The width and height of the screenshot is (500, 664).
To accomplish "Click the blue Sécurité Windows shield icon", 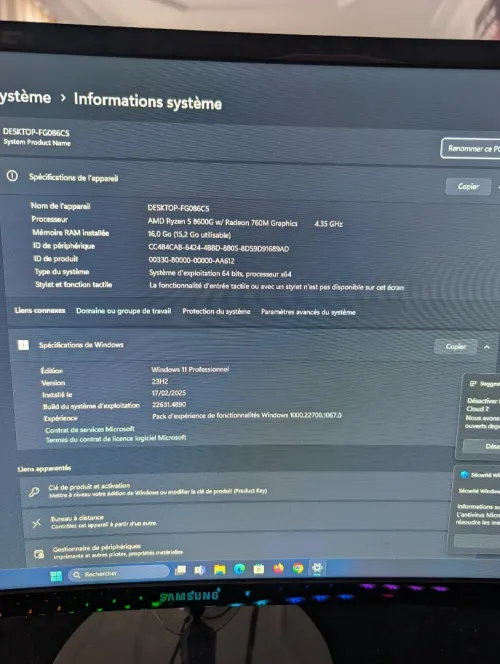I will point(464,474).
